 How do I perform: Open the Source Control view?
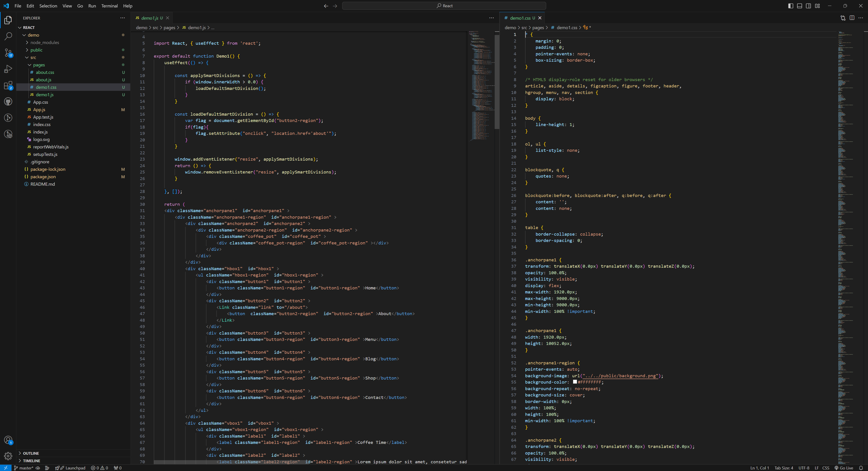[x=8, y=52]
